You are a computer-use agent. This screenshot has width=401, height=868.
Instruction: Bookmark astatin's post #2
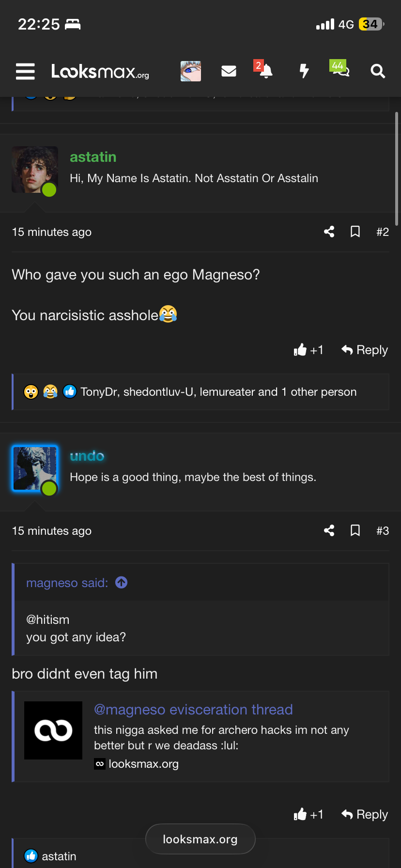coord(355,232)
